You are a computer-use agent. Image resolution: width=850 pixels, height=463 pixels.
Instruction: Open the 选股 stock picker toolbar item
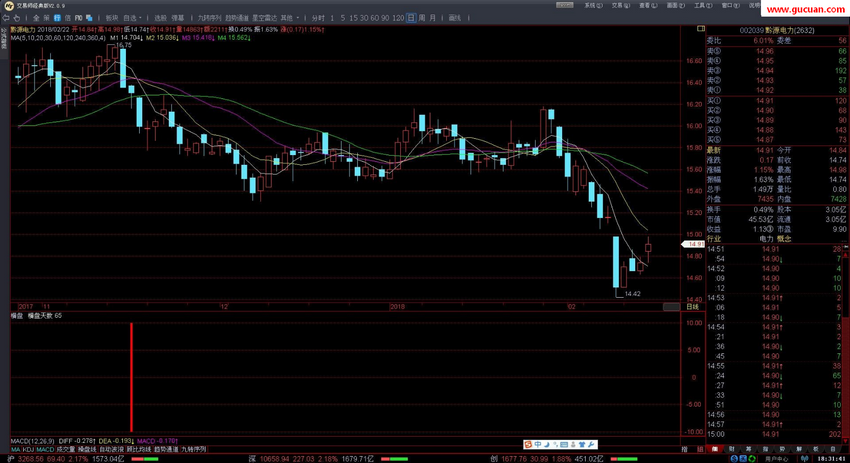click(161, 18)
